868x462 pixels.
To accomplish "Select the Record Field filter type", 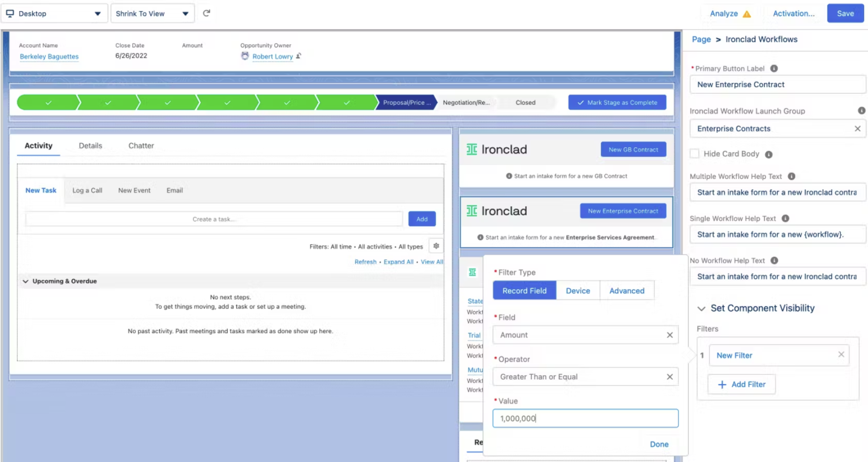I will click(524, 291).
